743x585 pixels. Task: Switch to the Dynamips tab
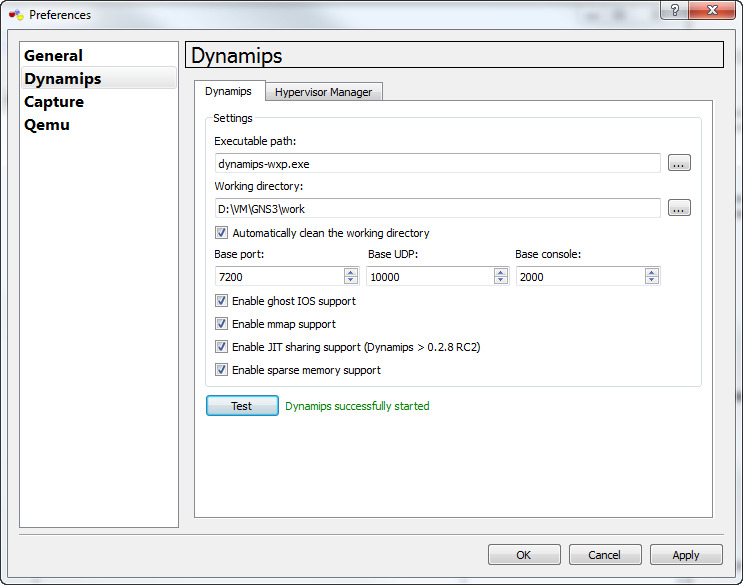tap(228, 91)
